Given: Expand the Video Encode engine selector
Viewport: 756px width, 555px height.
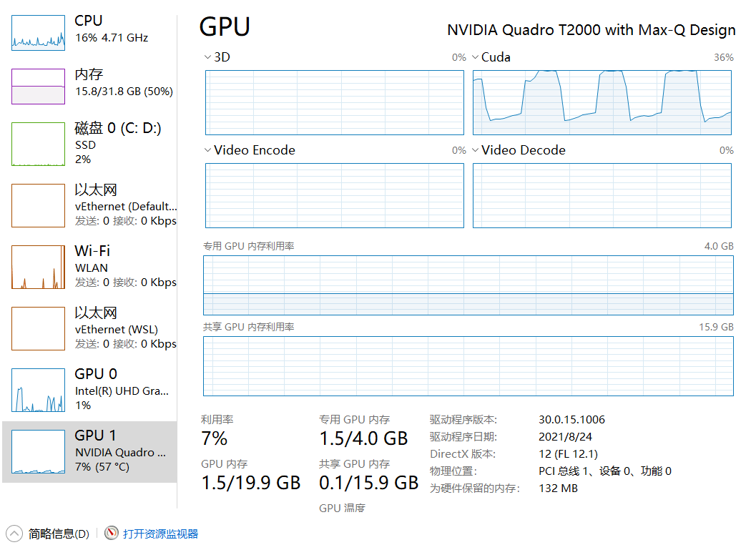Looking at the screenshot, I should coord(208,150).
